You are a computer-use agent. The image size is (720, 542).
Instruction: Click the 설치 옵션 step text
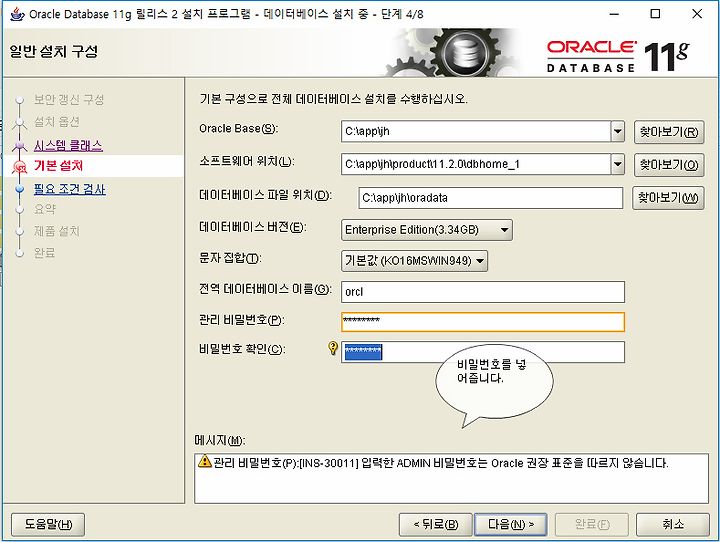click(x=57, y=122)
